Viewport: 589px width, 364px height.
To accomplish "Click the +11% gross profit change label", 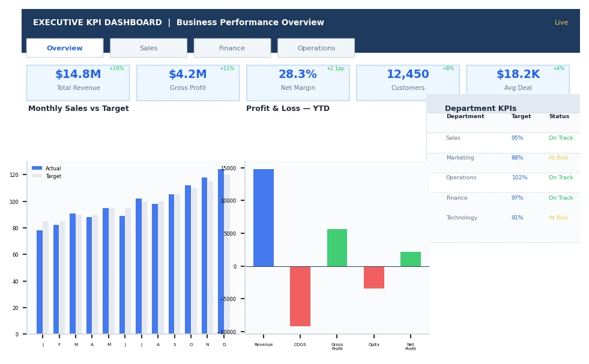I will coord(227,68).
